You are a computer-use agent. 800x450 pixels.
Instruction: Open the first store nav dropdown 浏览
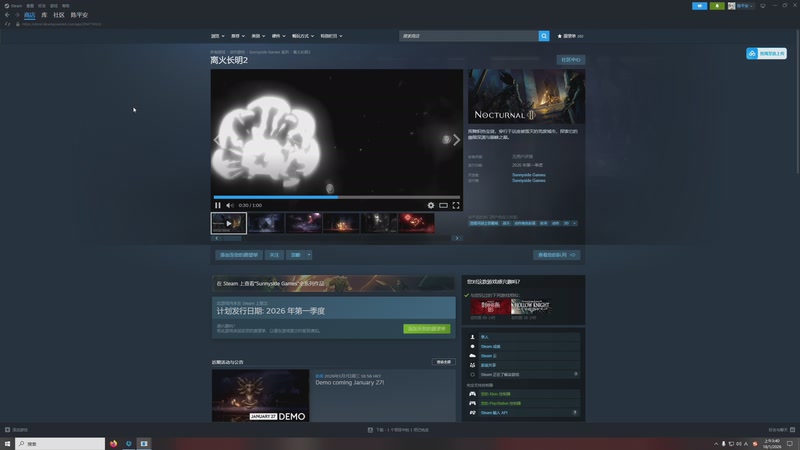point(218,36)
